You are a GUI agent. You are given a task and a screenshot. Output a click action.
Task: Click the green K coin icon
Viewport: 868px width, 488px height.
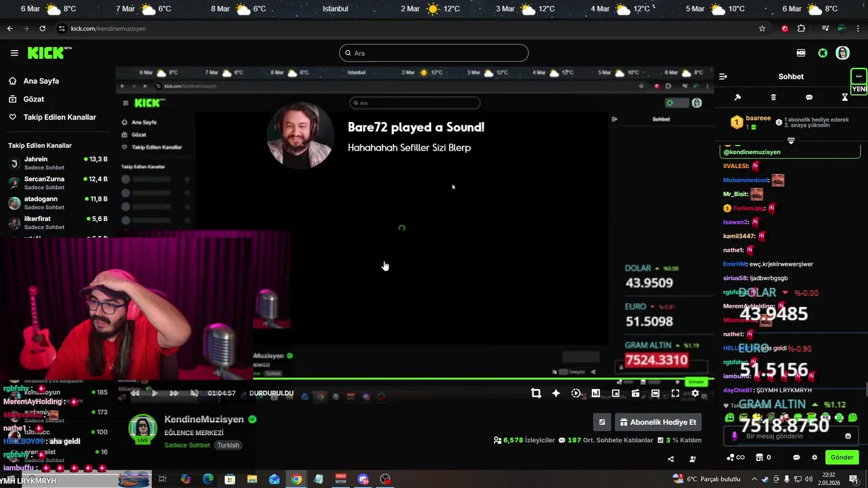823,53
